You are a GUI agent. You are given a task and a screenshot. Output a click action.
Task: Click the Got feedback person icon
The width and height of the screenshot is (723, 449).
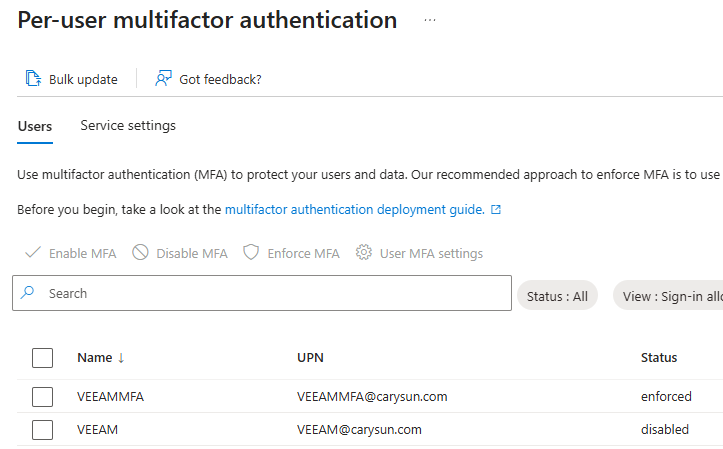point(163,79)
